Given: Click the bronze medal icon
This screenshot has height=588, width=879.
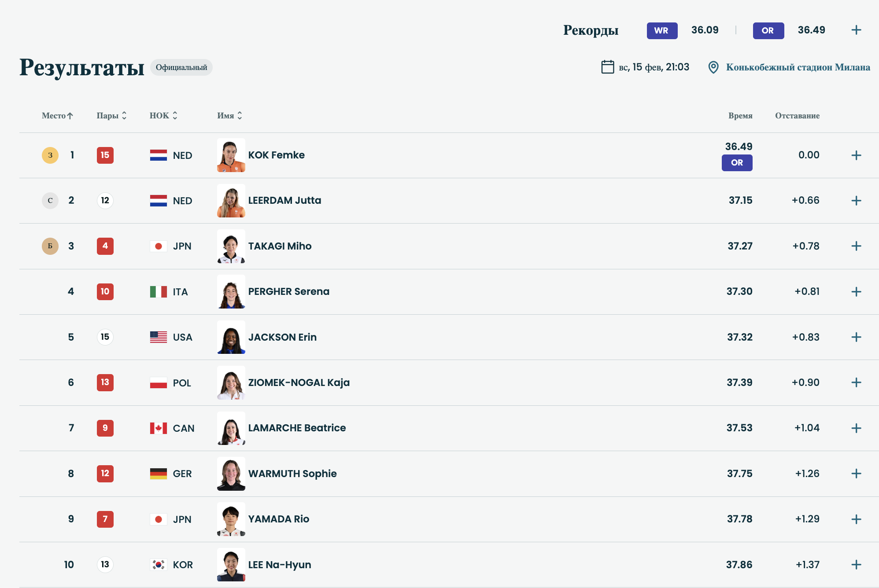Looking at the screenshot, I should tap(50, 246).
